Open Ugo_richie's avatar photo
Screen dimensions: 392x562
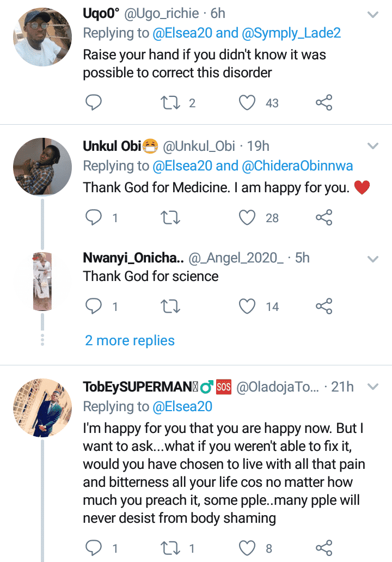42,37
